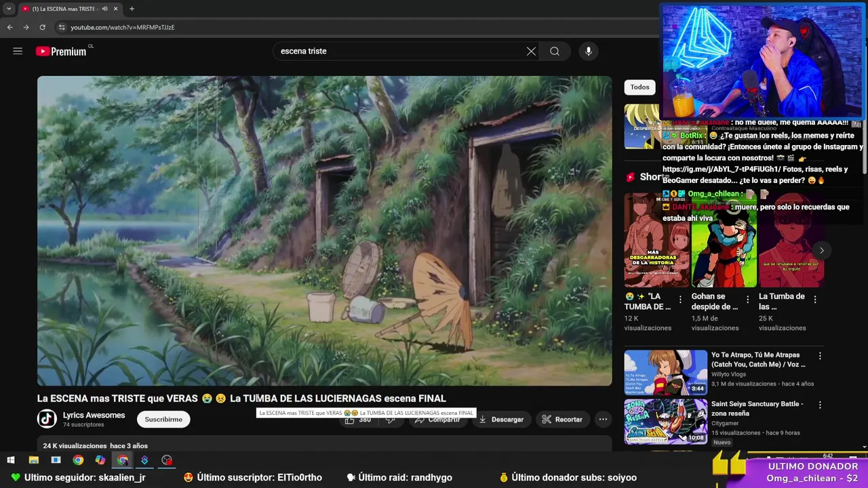The width and height of the screenshot is (868, 488).
Task: Like the video with 380 likes
Action: (358, 420)
